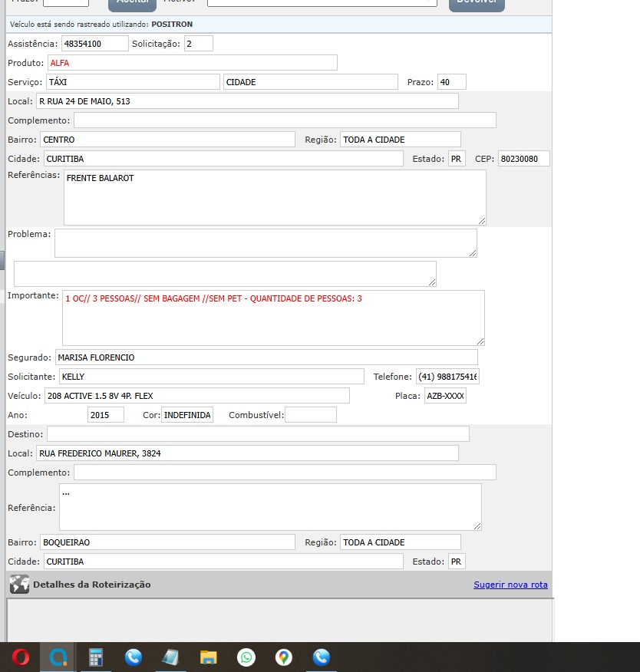Screen dimensions: 640x672
Task: Click the Veículo label
Action: point(24,396)
